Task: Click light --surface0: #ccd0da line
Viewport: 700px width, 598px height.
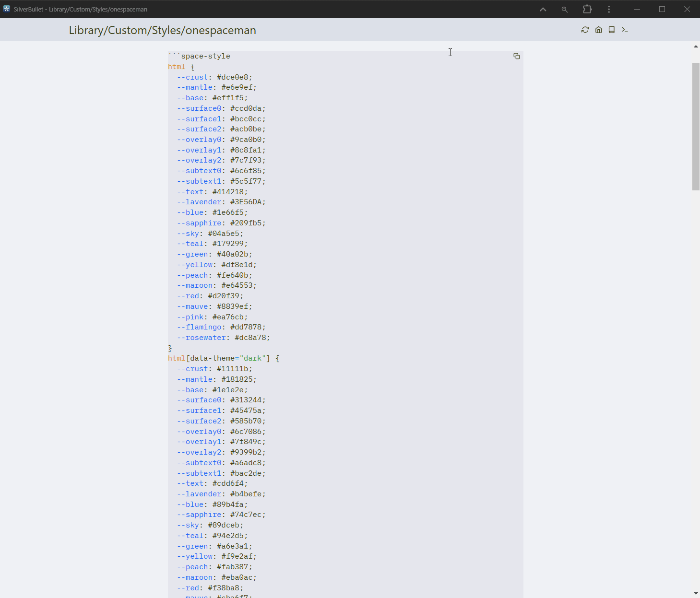Action: coord(221,108)
